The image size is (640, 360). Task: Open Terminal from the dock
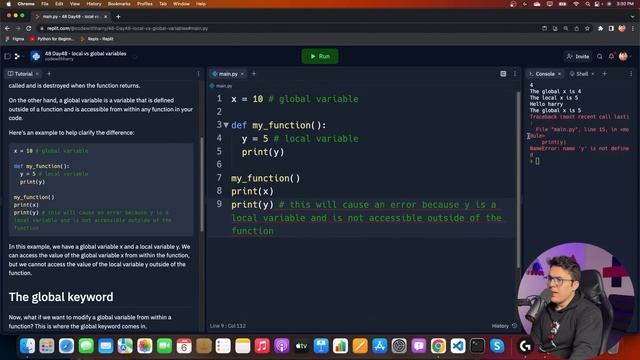pos(477,346)
